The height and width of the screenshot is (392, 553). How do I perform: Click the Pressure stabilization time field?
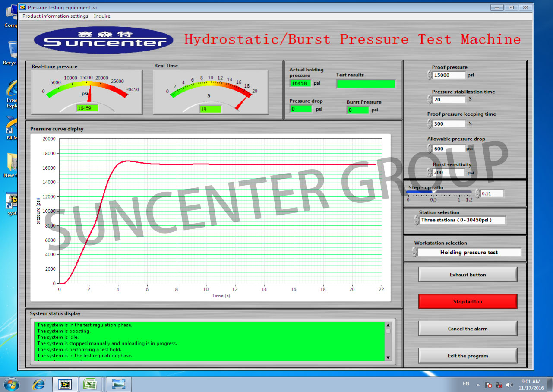449,99
